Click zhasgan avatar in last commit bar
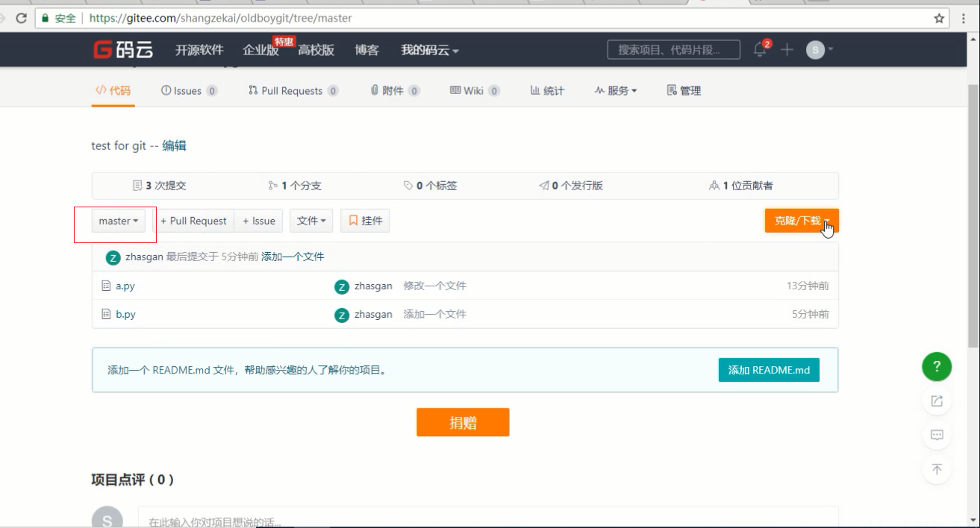 pyautogui.click(x=113, y=257)
